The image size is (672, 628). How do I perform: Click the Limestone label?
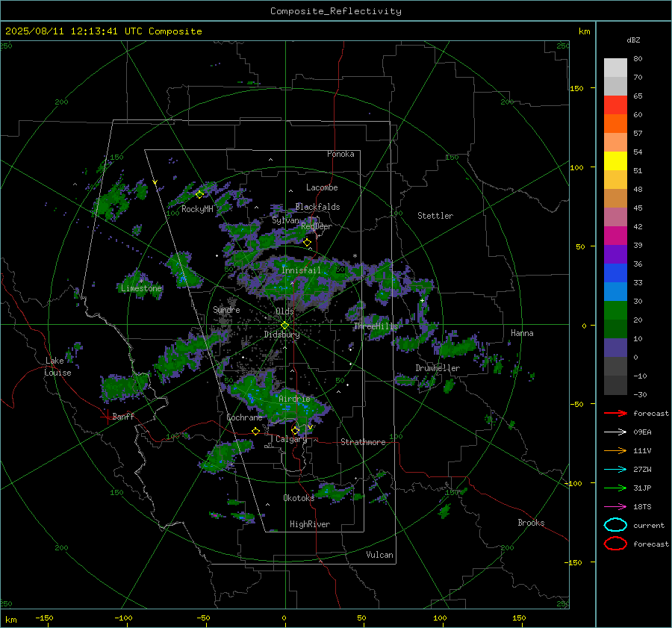(141, 288)
